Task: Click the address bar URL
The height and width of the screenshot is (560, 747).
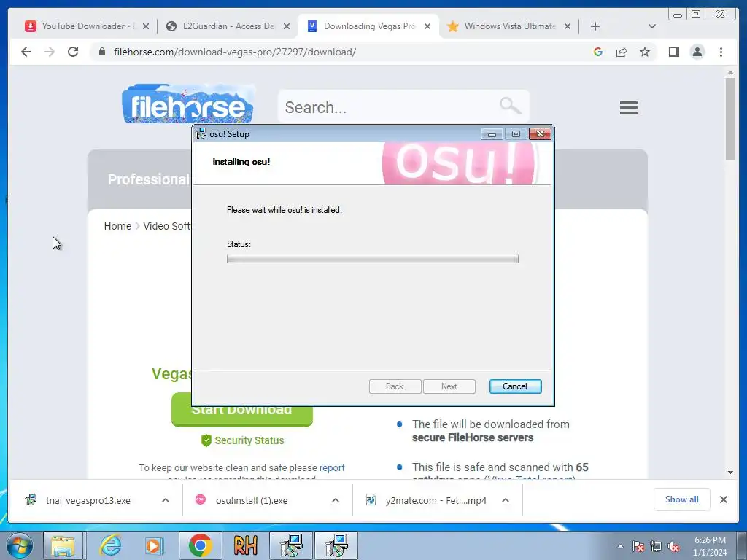Action: click(234, 52)
